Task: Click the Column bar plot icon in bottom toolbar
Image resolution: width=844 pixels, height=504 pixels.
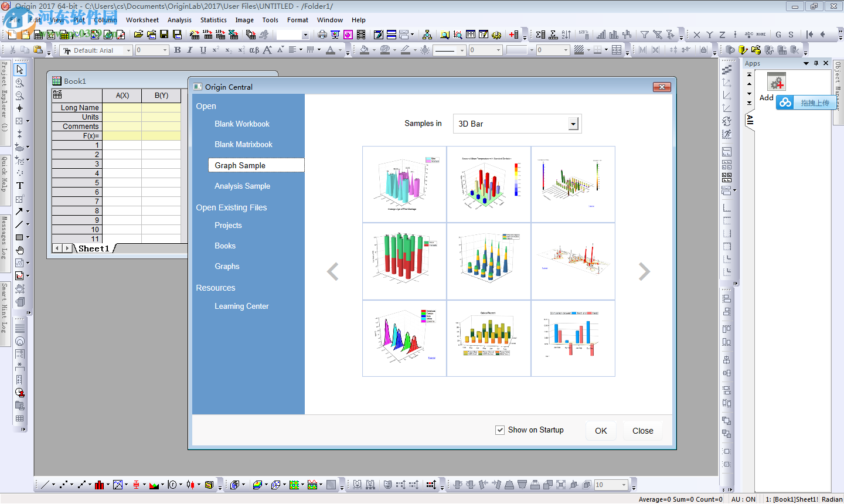Action: (x=99, y=485)
